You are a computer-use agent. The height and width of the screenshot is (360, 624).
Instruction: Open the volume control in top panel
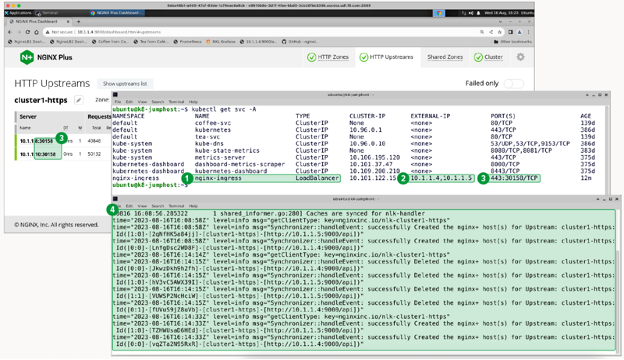(471, 13)
